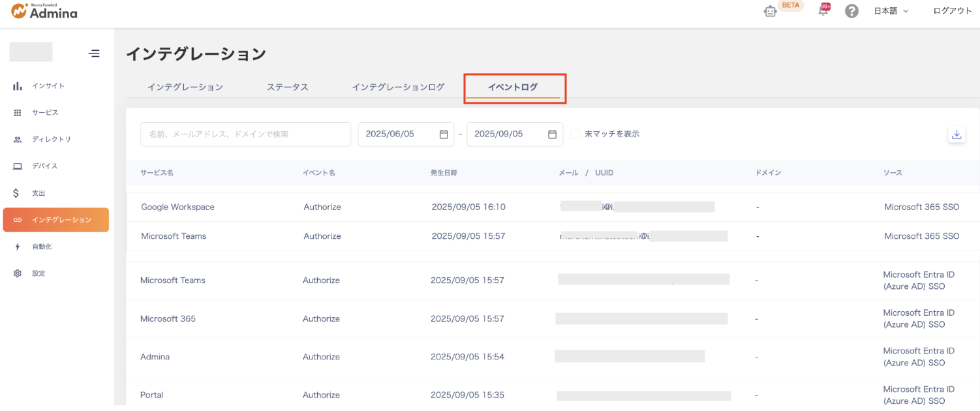
Task: Click the Services grid icon in the sidebar
Action: (18, 113)
